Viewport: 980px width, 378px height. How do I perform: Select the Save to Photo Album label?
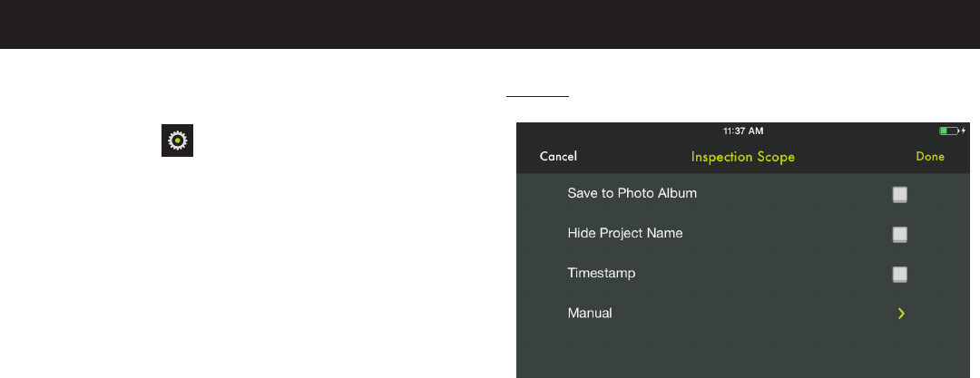[632, 193]
